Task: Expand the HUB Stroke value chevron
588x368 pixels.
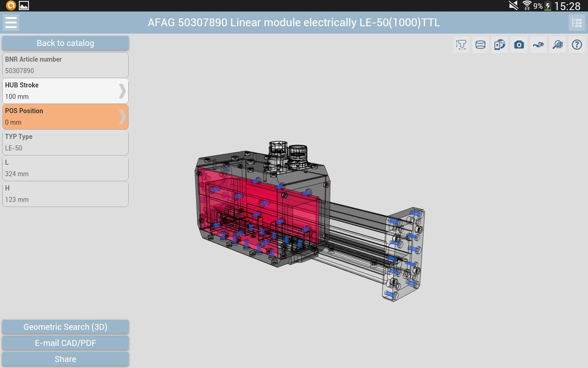Action: coord(122,91)
